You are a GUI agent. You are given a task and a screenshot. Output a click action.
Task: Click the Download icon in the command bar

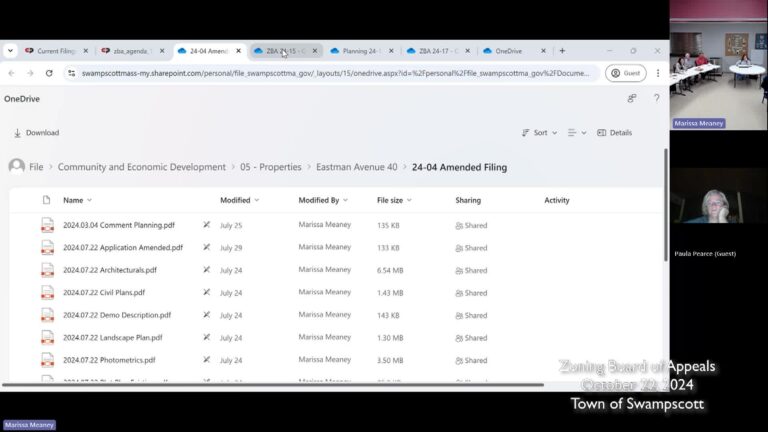(18, 133)
